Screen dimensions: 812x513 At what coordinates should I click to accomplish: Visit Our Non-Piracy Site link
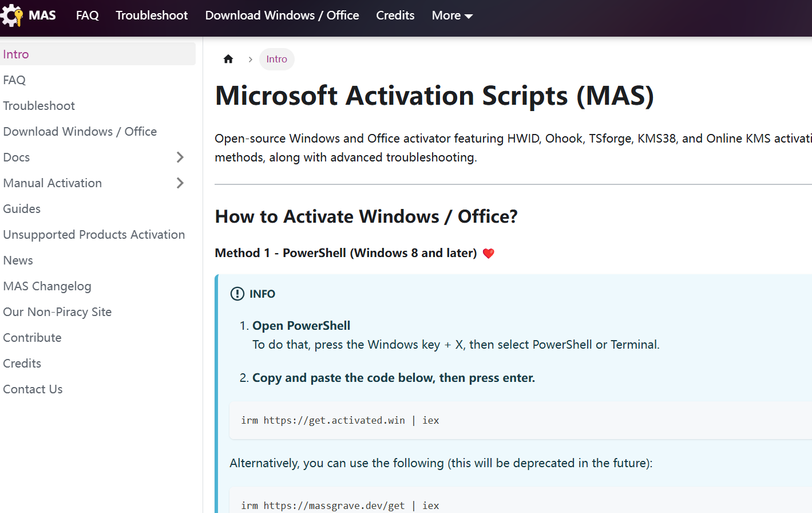[57, 312]
